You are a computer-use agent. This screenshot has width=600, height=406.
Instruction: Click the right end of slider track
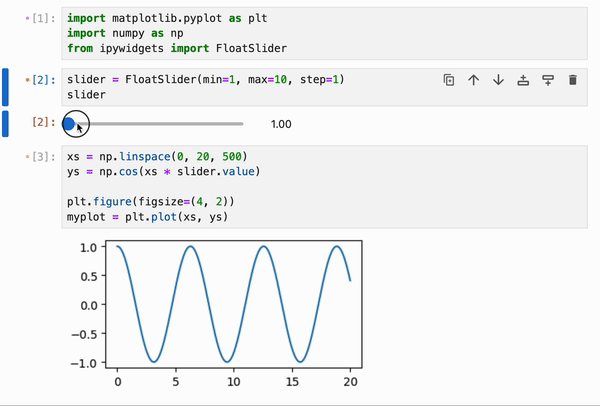[241, 124]
